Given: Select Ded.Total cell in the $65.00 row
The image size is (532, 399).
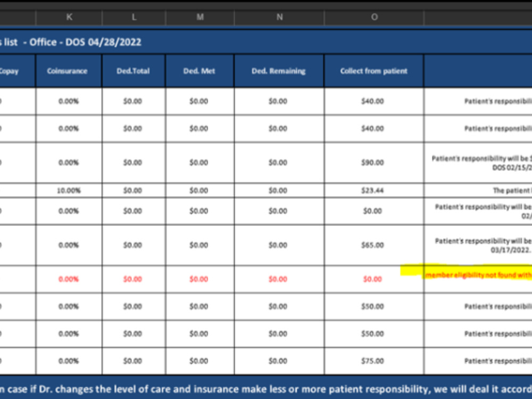Looking at the screenshot, I should pyautogui.click(x=134, y=245).
